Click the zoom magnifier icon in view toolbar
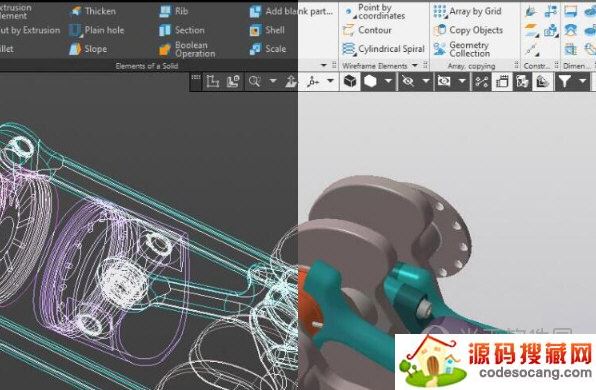Viewport: 596px width, 390px height. pyautogui.click(x=254, y=81)
